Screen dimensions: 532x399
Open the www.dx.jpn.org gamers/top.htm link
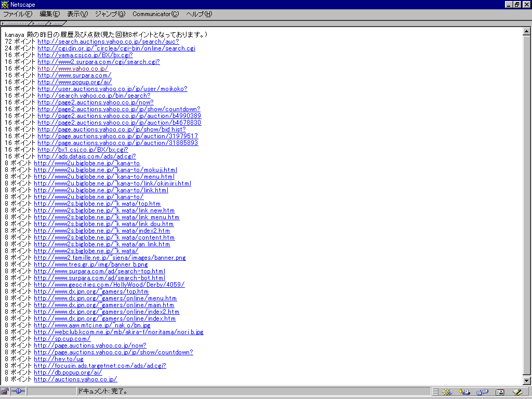(x=91, y=292)
